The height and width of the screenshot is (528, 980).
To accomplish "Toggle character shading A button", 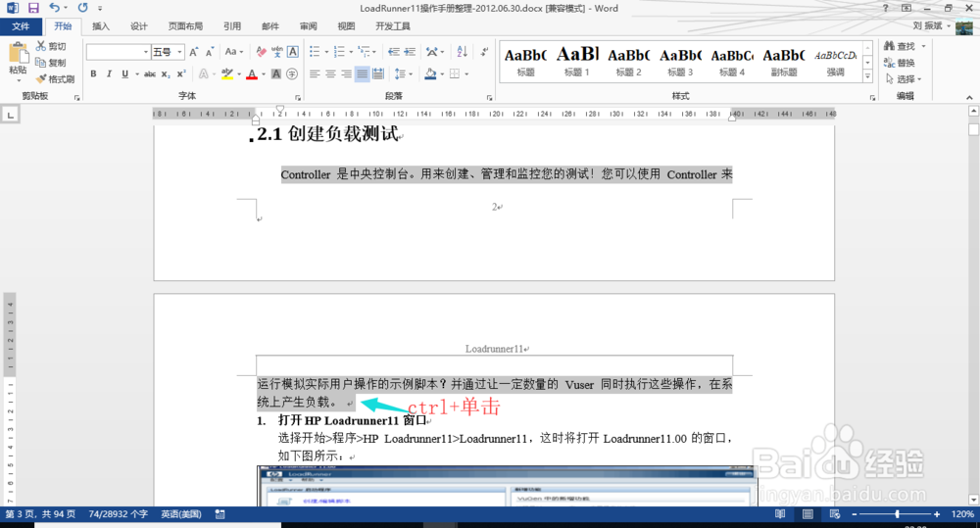I will point(275,73).
